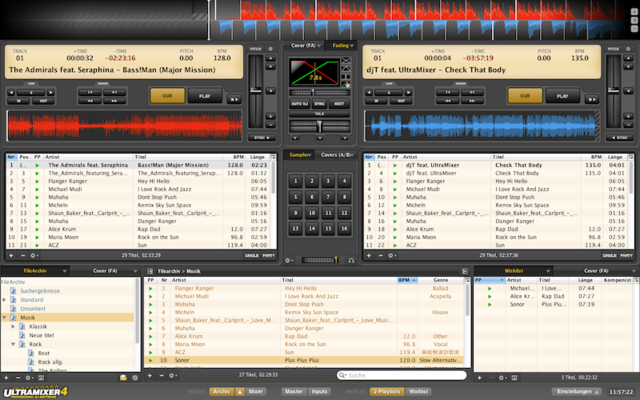The height and width of the screenshot is (400, 640).
Task: Enable the TALK function
Action: point(320,114)
